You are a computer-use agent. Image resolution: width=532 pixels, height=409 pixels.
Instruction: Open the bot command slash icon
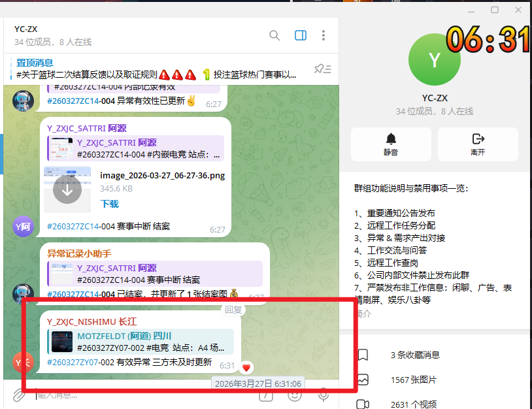266,396
